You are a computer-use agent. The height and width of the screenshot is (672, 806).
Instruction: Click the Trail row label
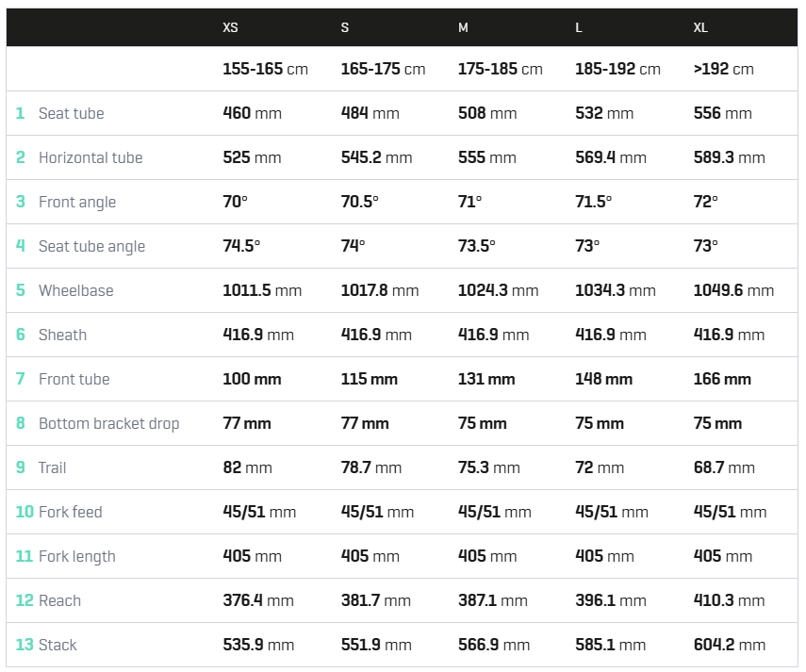[x=52, y=467]
